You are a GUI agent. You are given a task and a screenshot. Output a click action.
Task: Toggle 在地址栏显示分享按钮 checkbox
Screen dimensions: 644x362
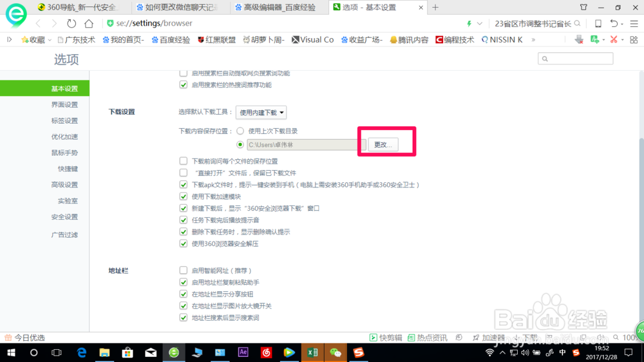click(183, 294)
